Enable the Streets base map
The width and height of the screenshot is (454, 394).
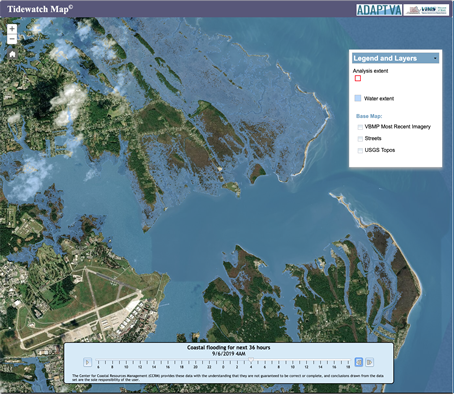[x=360, y=139]
